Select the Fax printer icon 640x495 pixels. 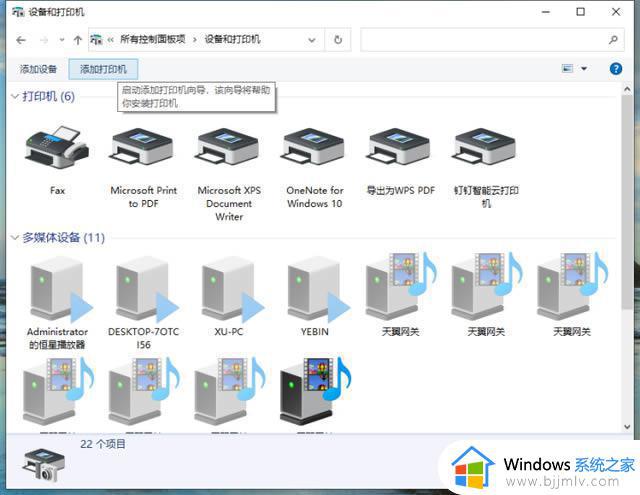point(57,148)
